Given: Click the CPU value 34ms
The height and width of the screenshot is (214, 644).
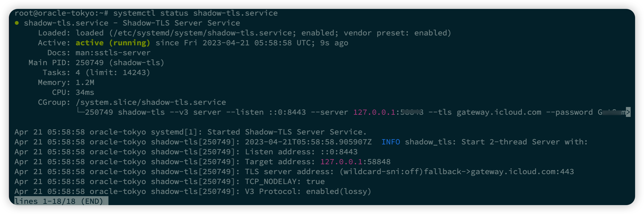Looking at the screenshot, I should tap(85, 92).
